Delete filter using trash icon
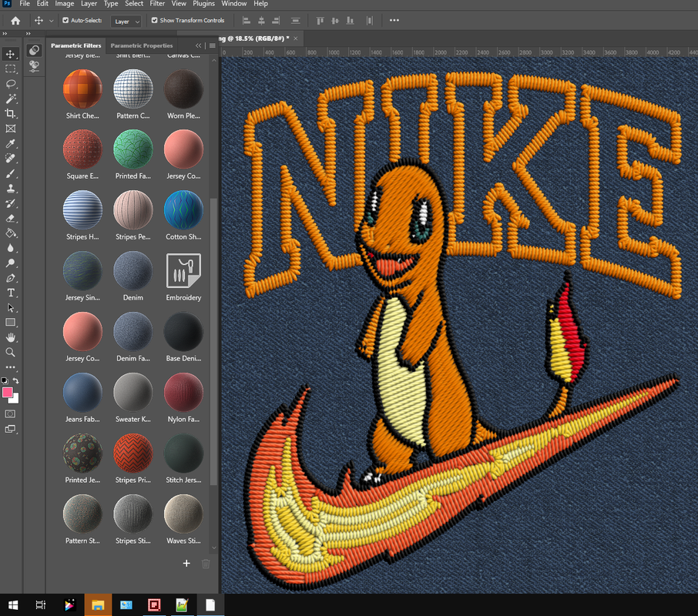The image size is (698, 616). point(206,564)
